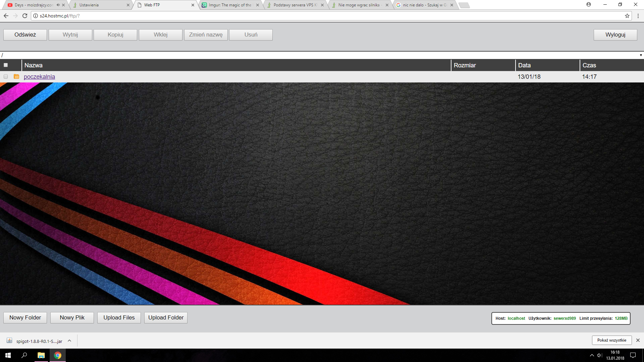The width and height of the screenshot is (644, 362).
Task: Open the Chrome three-dot menu
Action: (x=638, y=16)
